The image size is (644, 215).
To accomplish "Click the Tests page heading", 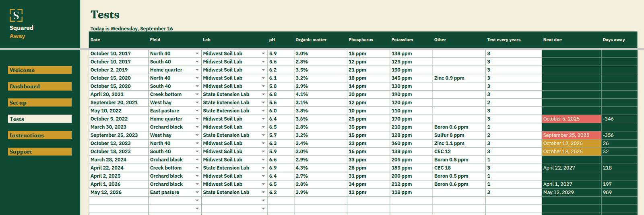I will pyautogui.click(x=105, y=15).
